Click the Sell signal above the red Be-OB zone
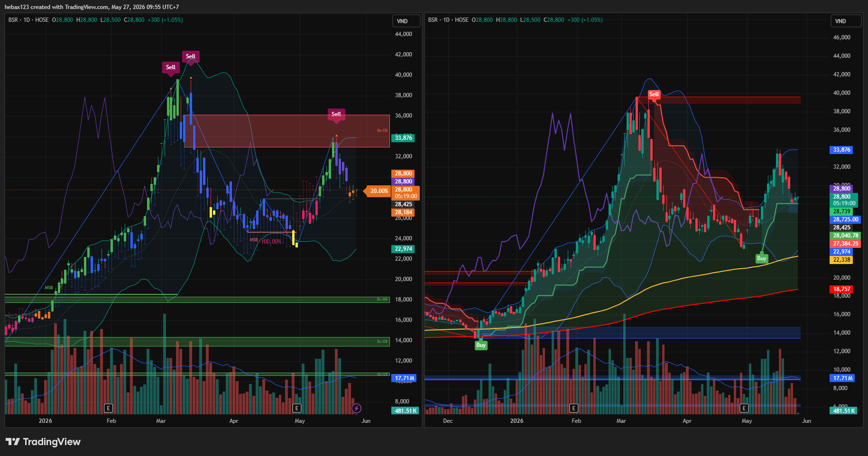 pos(336,114)
